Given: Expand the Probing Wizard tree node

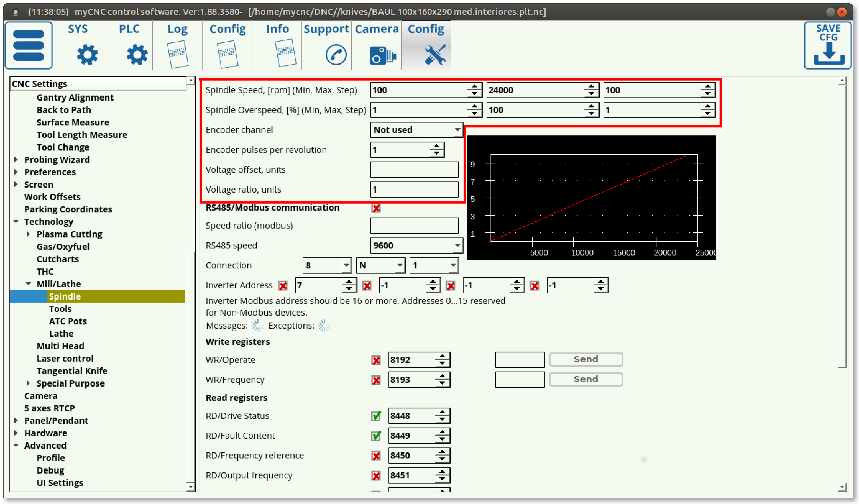Looking at the screenshot, I should tap(16, 159).
